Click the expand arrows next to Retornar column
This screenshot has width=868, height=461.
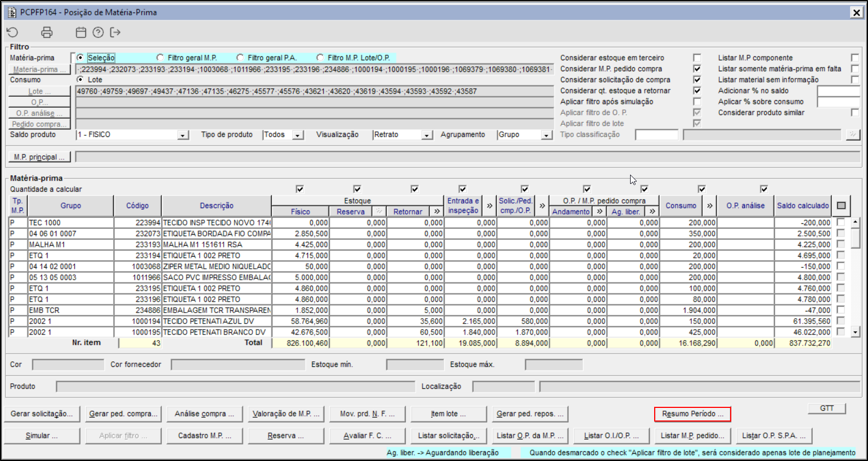[x=436, y=211]
